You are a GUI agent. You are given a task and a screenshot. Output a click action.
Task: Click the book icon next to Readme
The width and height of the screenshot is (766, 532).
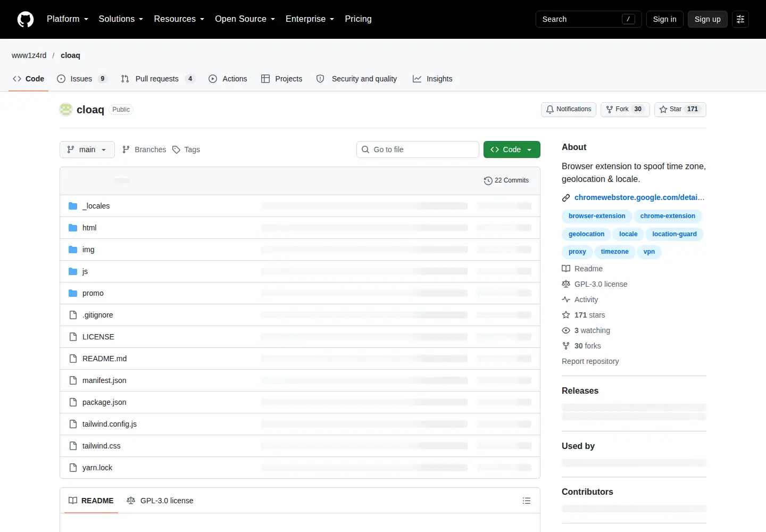(x=566, y=269)
